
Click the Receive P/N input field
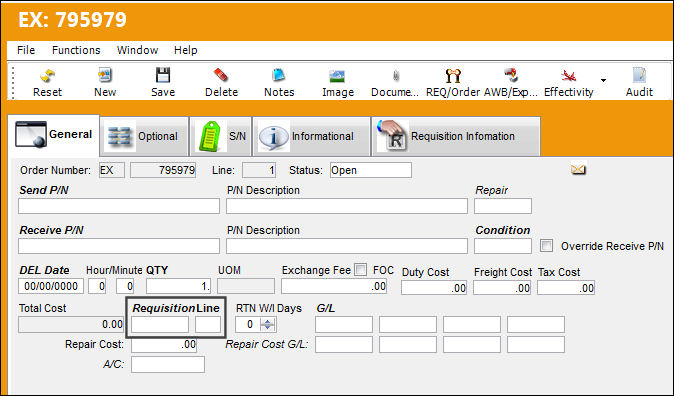pos(119,246)
